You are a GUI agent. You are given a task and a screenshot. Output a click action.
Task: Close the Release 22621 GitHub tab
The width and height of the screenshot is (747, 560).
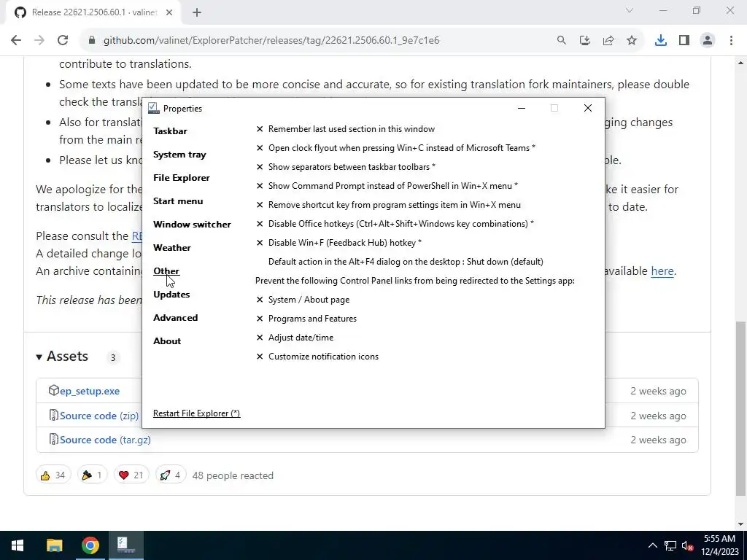(169, 12)
